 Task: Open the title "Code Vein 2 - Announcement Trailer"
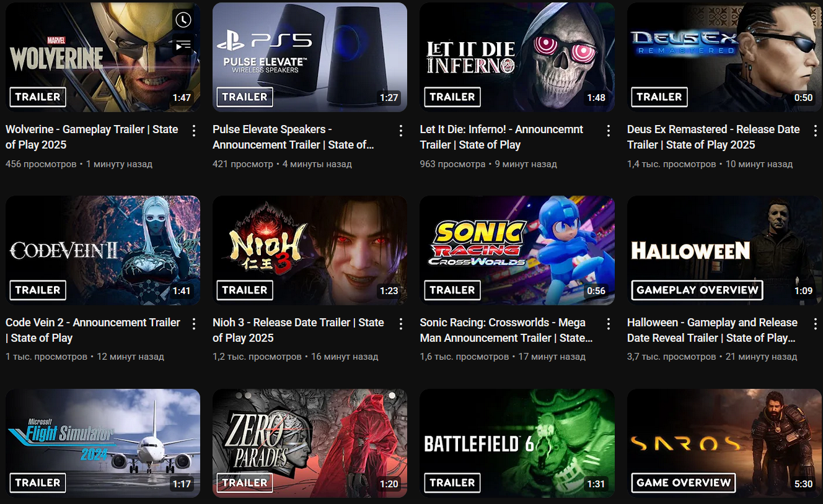click(93, 330)
